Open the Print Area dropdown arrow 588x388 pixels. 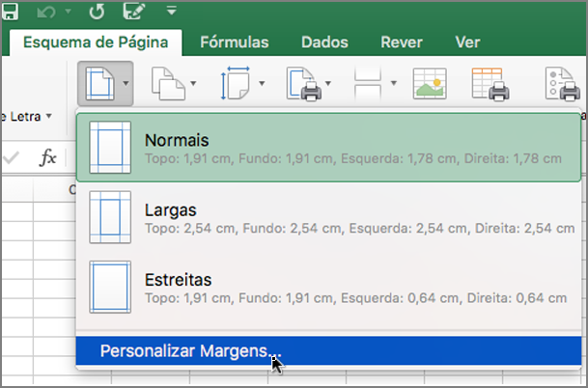[x=328, y=83]
